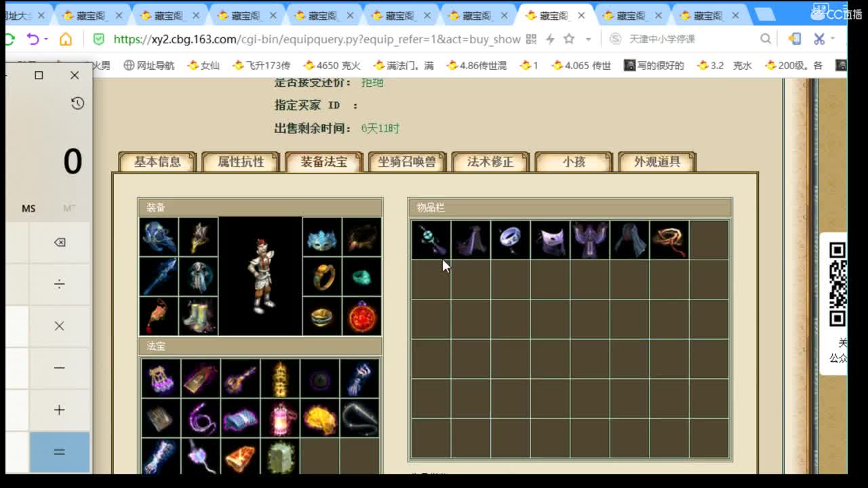Select the purple whip treasure icon
The height and width of the screenshot is (488, 868).
(x=201, y=418)
